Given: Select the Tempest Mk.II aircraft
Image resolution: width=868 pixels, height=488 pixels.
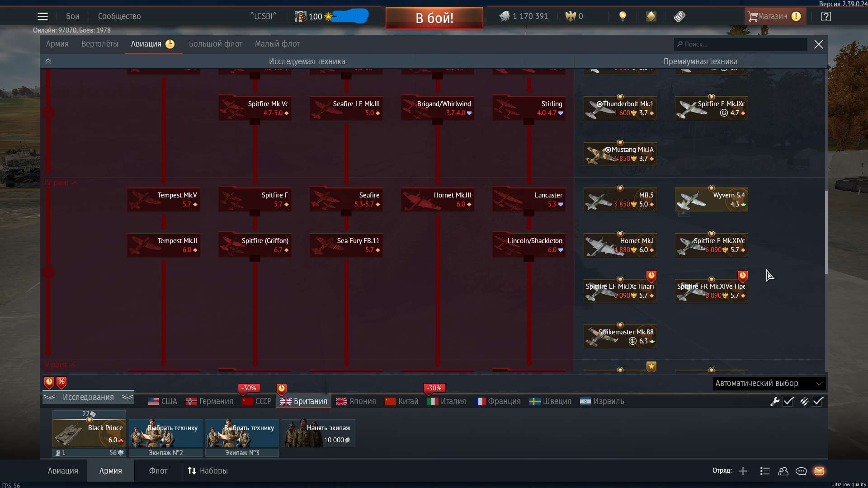Looking at the screenshot, I should point(163,245).
